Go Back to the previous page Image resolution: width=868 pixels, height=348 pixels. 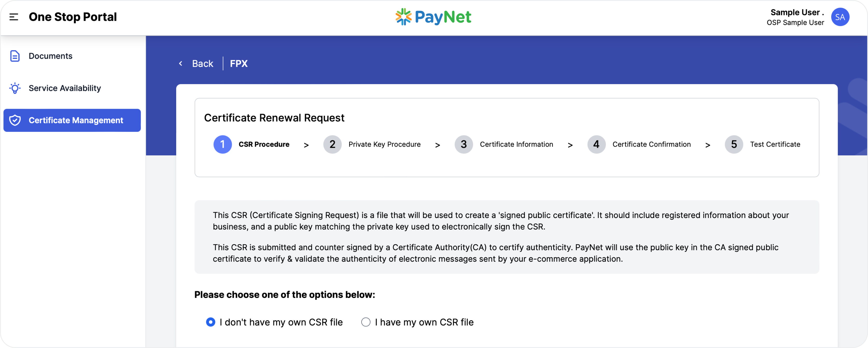click(203, 64)
